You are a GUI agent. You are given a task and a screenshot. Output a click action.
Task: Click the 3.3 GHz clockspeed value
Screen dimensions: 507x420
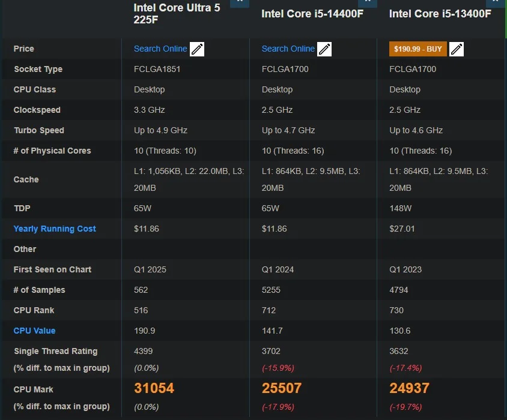tap(150, 110)
